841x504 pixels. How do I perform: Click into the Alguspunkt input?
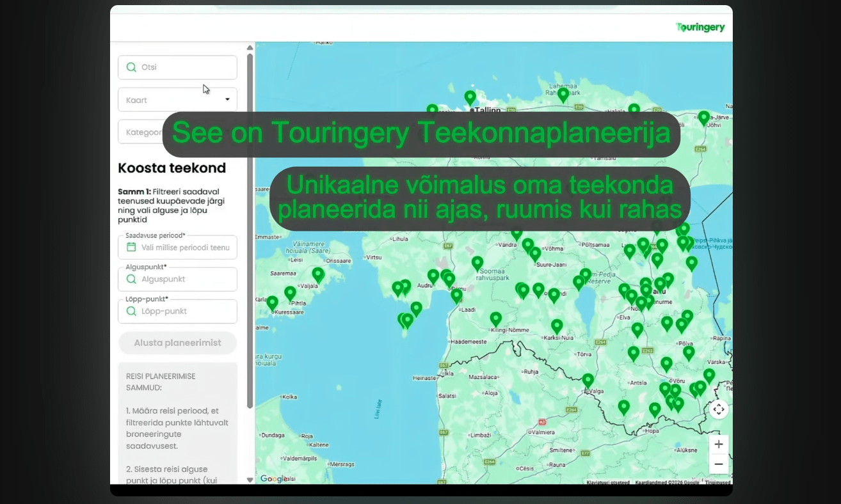click(177, 279)
